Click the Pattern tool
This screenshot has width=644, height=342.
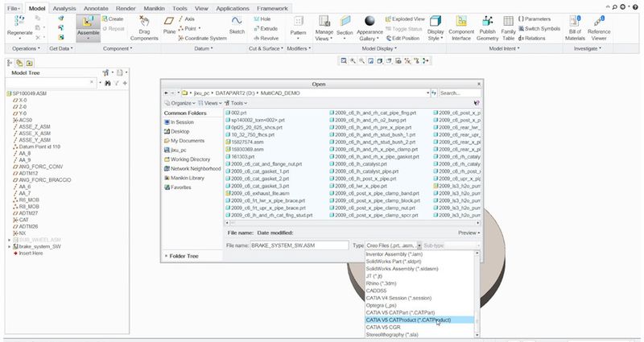[298, 27]
